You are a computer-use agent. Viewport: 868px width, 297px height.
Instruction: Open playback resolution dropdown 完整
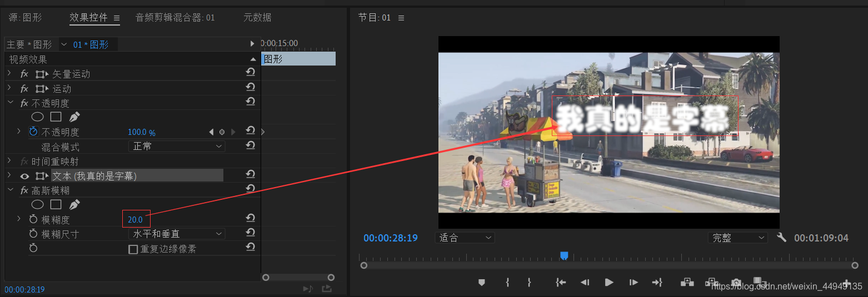738,238
